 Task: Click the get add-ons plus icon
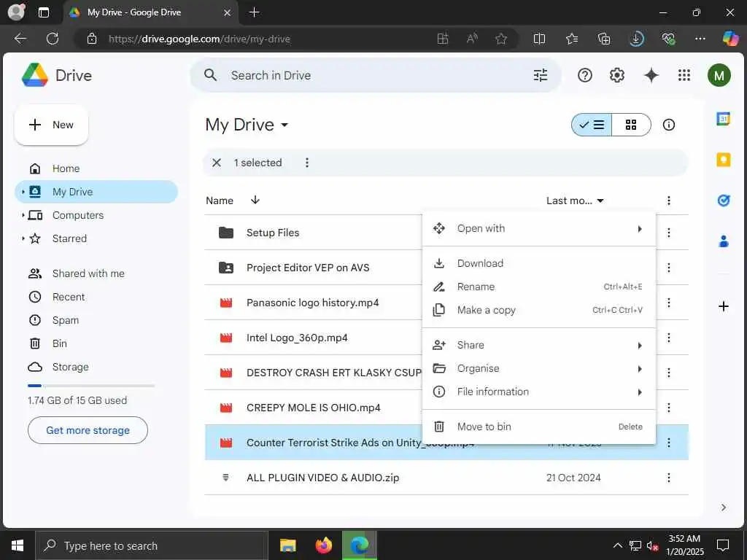point(723,306)
